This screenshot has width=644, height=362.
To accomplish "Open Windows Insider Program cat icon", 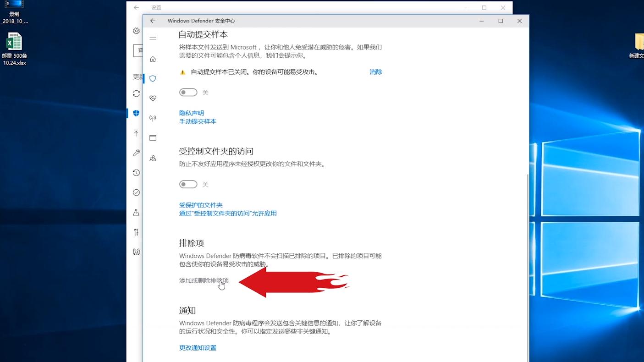I will pyautogui.click(x=136, y=252).
